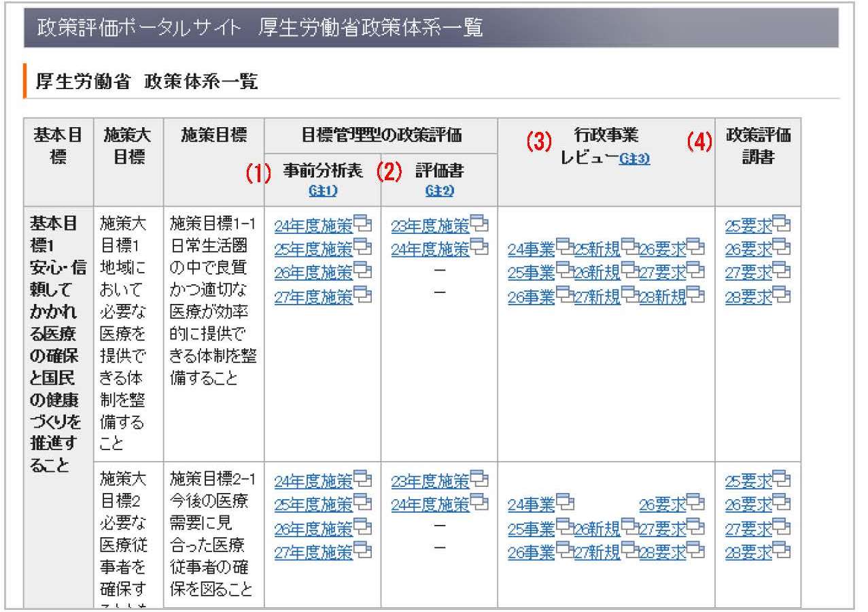The width and height of the screenshot is (868, 612).
Task: Open the 25年度施策 link in 施策目標1-1 row
Action: click(314, 248)
